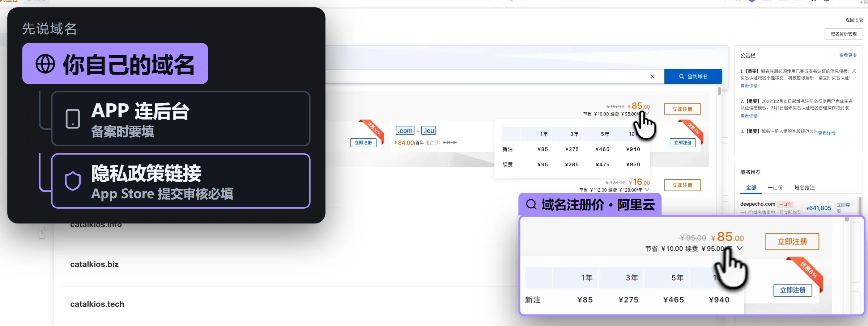This screenshot has height=326, width=868.
Task: Switch to the 全部 tab in 域名推荐
Action: (x=751, y=188)
